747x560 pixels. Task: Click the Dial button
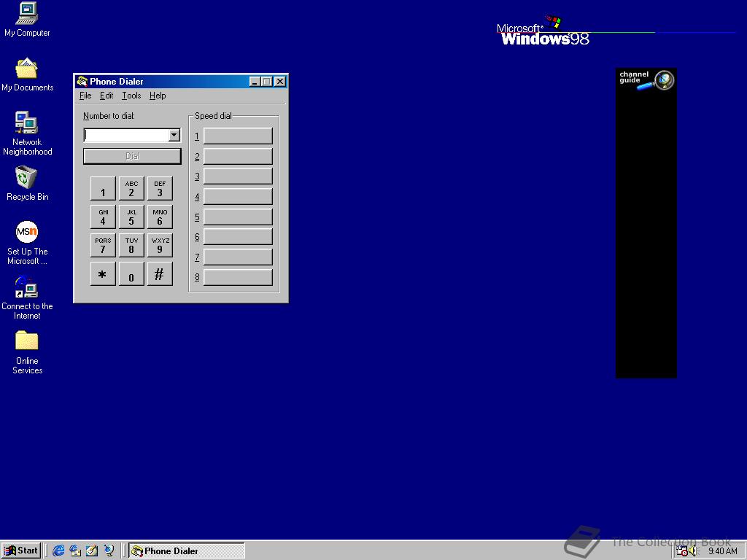coord(132,156)
